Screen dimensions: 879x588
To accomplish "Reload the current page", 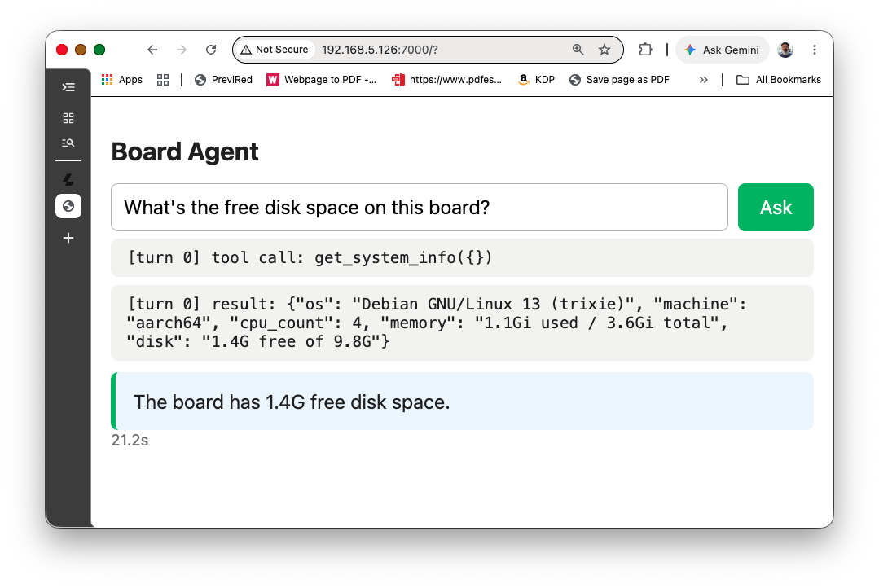I will [x=211, y=50].
